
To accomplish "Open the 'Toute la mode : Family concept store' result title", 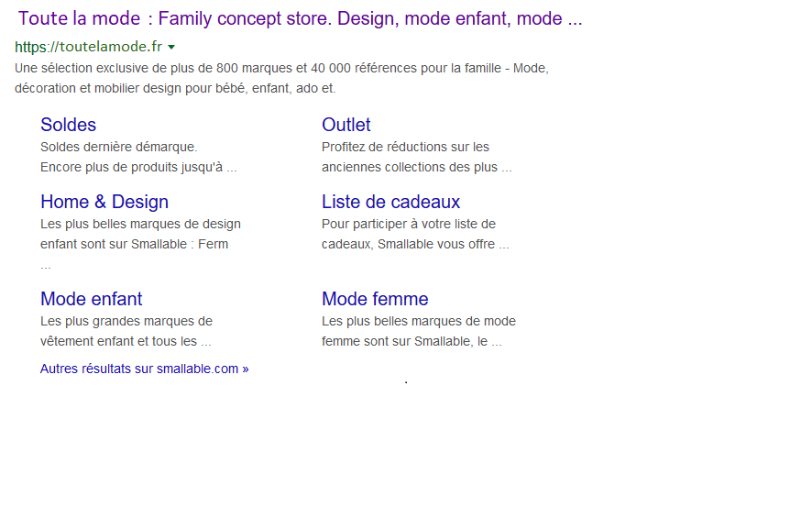I will pos(301,18).
